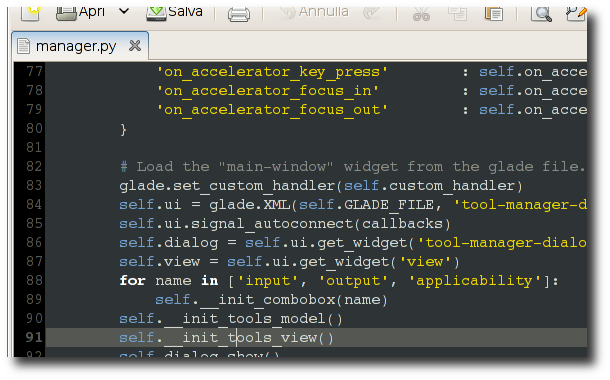Click the 'on_accelerator_key_press' string
This screenshot has width=610, height=380.
point(272,72)
